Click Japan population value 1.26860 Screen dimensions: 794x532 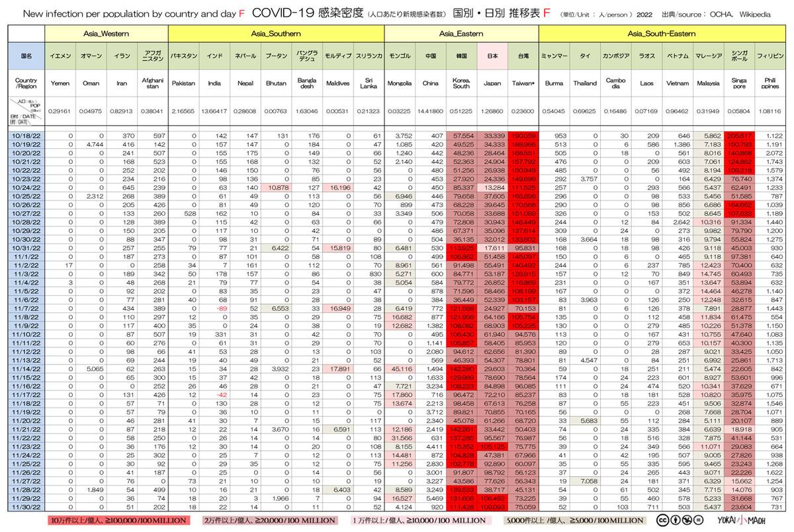coord(492,111)
